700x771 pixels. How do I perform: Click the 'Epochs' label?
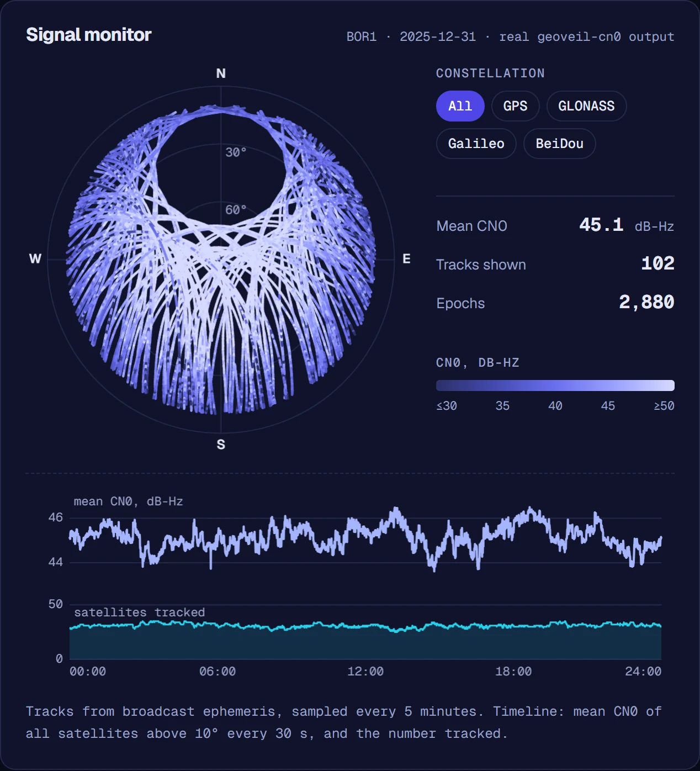[460, 303]
